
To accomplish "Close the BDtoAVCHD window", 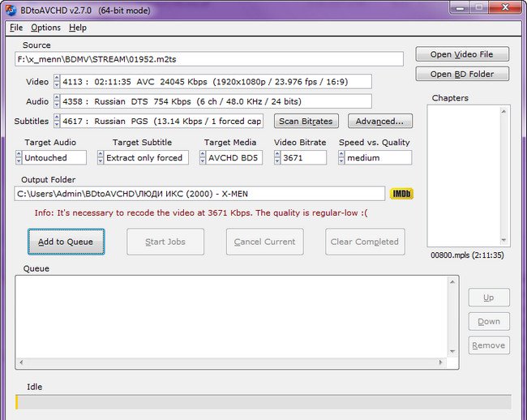I will 505,7.
